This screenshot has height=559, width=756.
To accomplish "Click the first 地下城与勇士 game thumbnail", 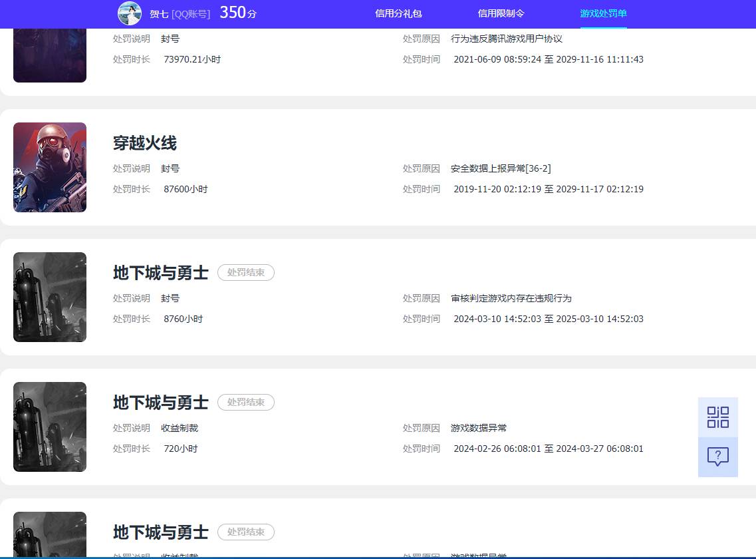I will tap(49, 297).
